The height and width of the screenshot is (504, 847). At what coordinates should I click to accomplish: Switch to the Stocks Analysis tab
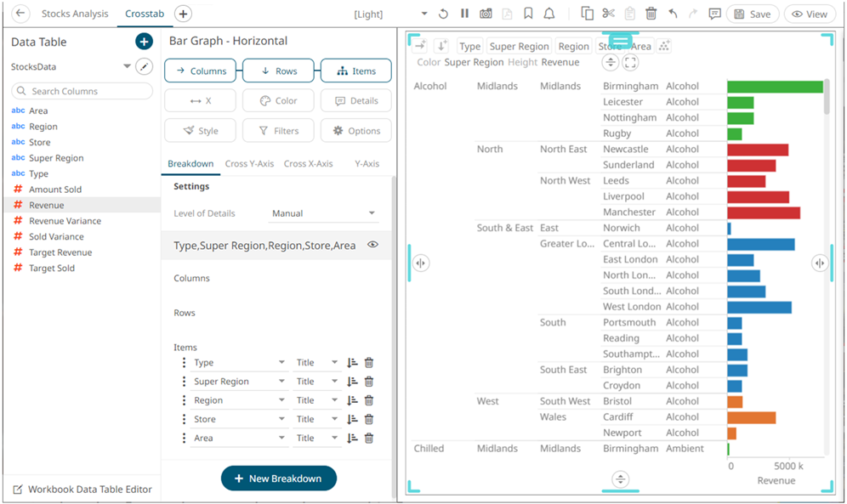(x=75, y=14)
